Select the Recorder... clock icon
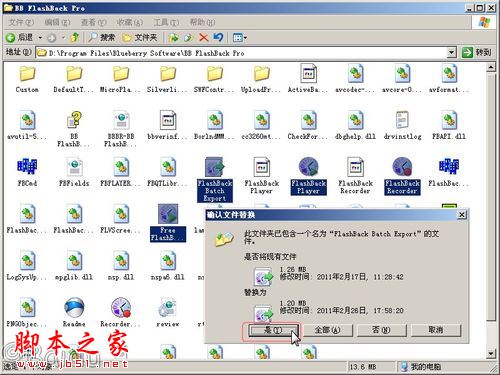 pos(121,307)
